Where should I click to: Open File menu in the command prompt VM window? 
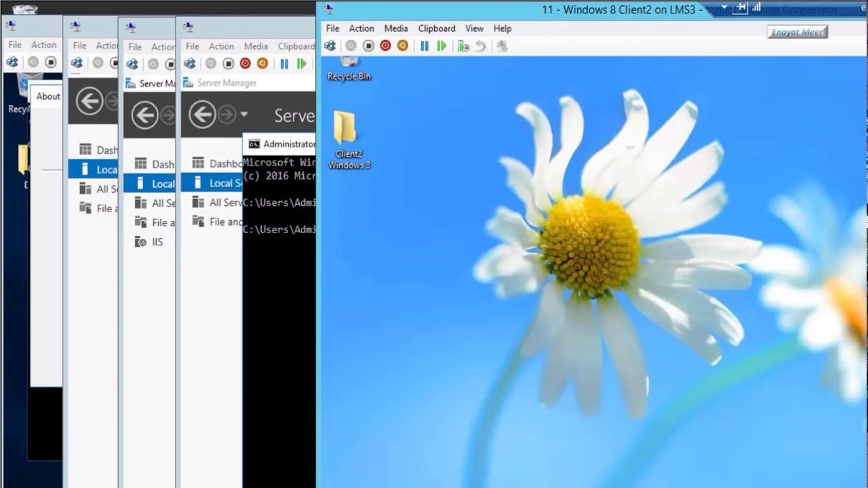(193, 46)
